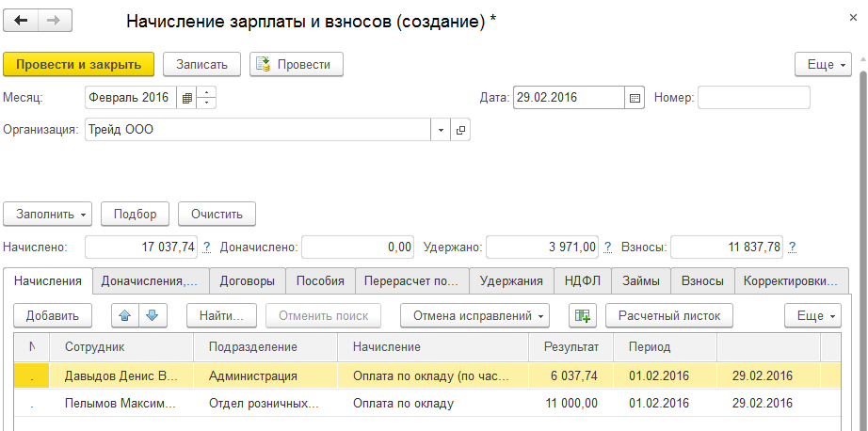The height and width of the screenshot is (431, 868).
Task: Expand the Отмена исправлений dropdown
Action: click(474, 315)
